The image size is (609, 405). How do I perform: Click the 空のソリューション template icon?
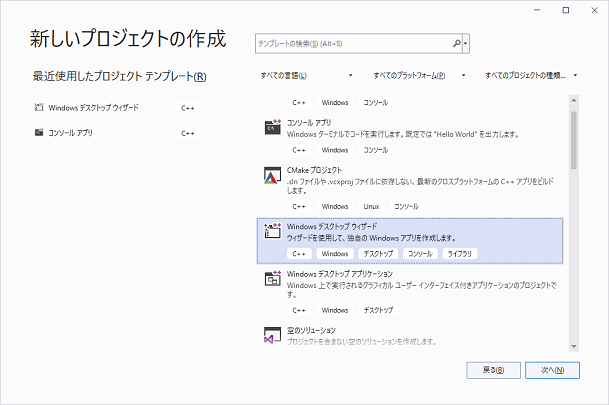tap(273, 335)
